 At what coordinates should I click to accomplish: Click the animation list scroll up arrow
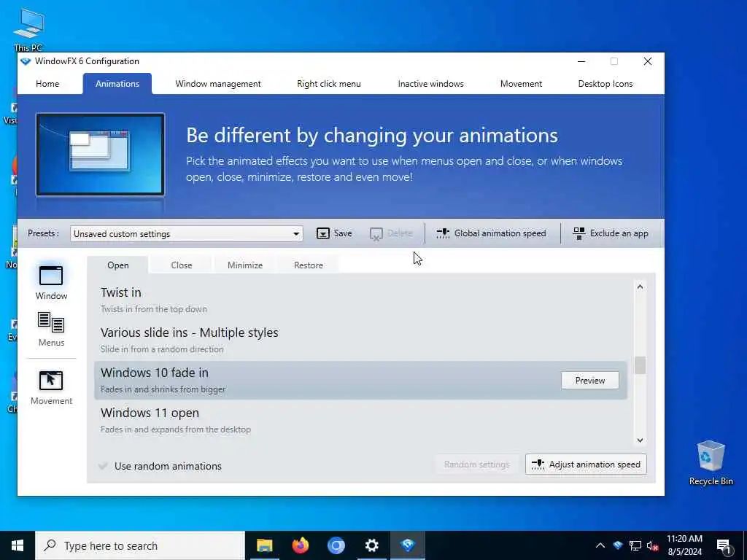point(640,287)
